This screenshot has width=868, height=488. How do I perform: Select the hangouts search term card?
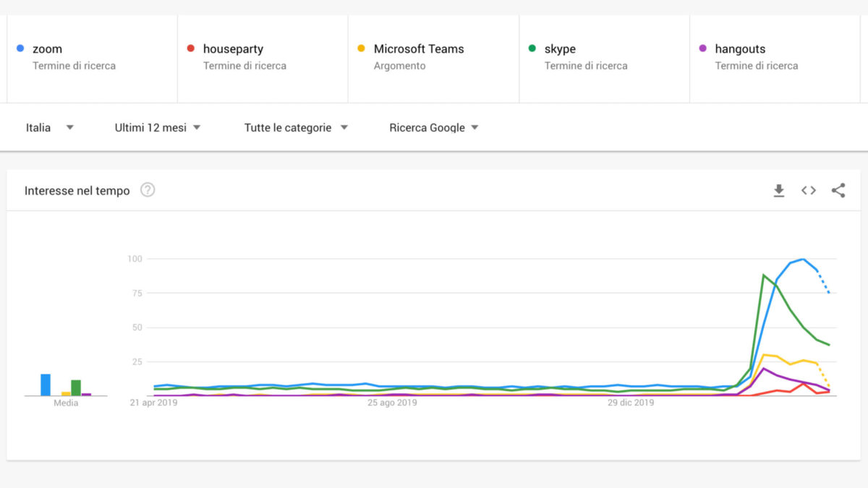(x=775, y=59)
